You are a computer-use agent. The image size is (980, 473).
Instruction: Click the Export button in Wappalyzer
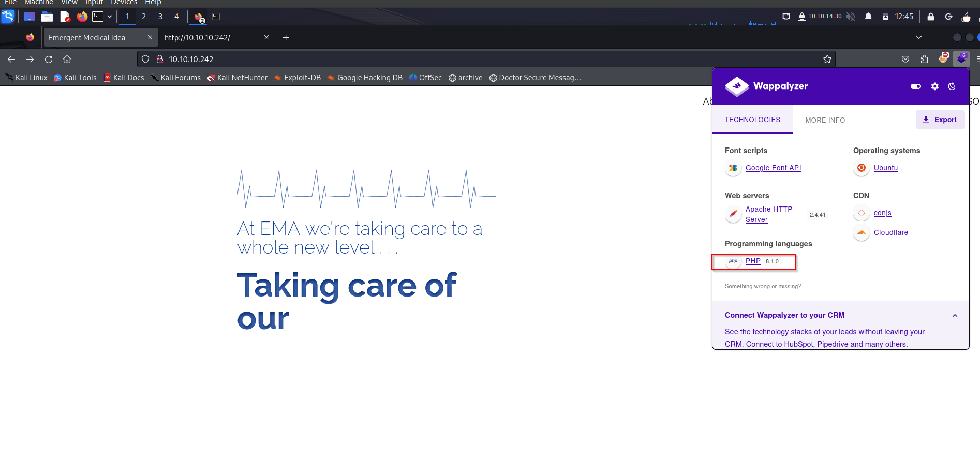tap(940, 120)
